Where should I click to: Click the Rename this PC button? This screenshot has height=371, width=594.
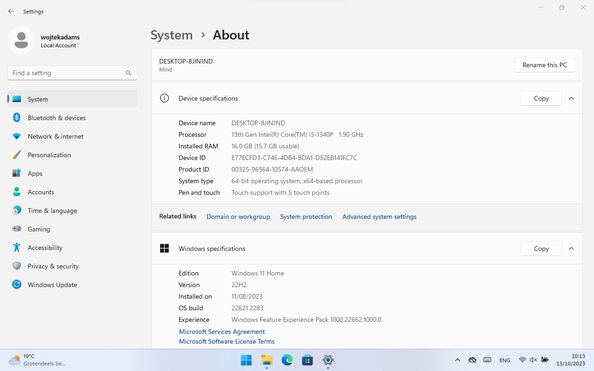[544, 65]
